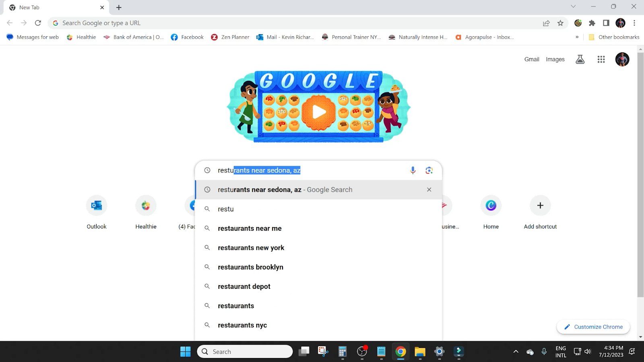Open Snipping Tool in taskbar
The image size is (644, 362).
(x=323, y=352)
